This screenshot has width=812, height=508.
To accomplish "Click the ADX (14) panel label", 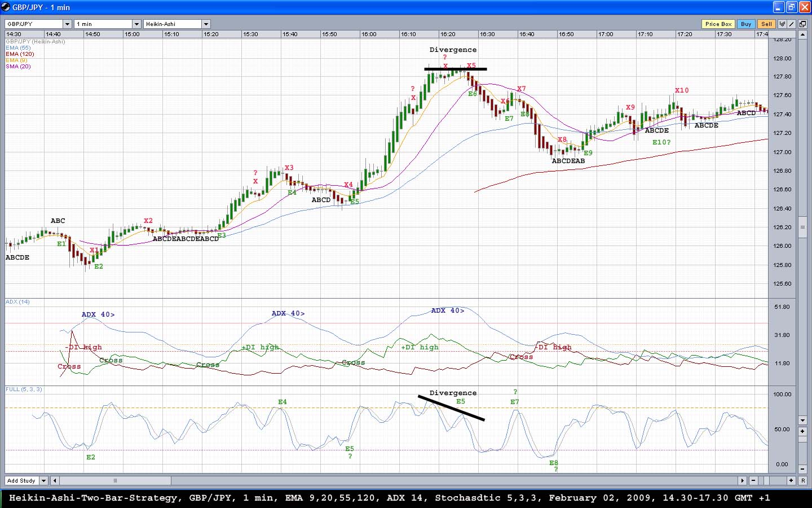I will point(17,302).
